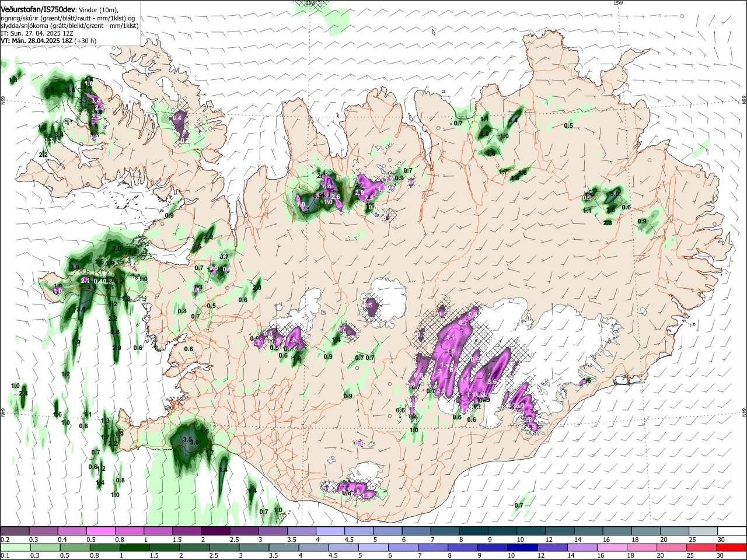Click the bottom-row swatch labeled 2
The width and height of the screenshot is (747, 560).
[194, 547]
